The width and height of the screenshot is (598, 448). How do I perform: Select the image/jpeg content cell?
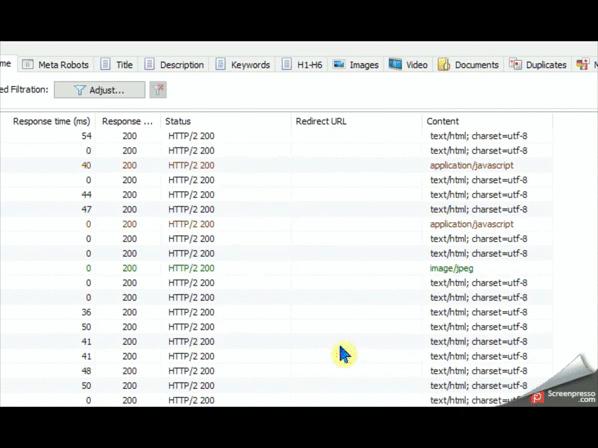coord(452,268)
